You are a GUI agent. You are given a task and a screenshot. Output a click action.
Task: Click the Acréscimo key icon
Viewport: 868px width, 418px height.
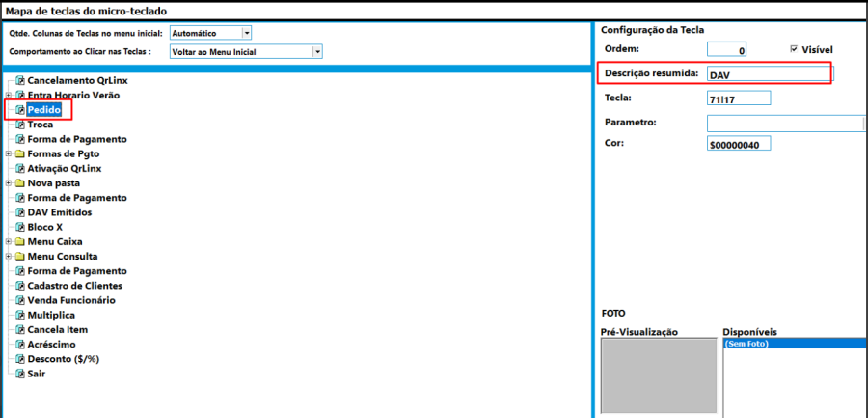(x=20, y=345)
